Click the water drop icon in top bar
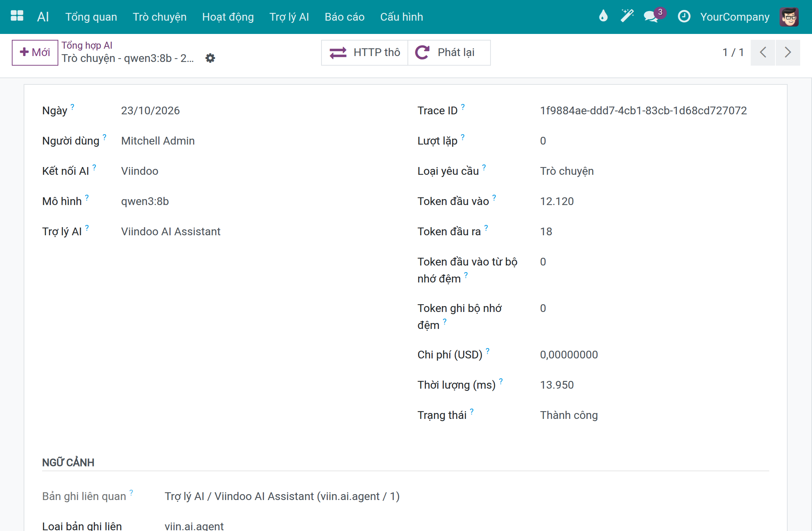Image resolution: width=812 pixels, height=531 pixels. pyautogui.click(x=603, y=16)
